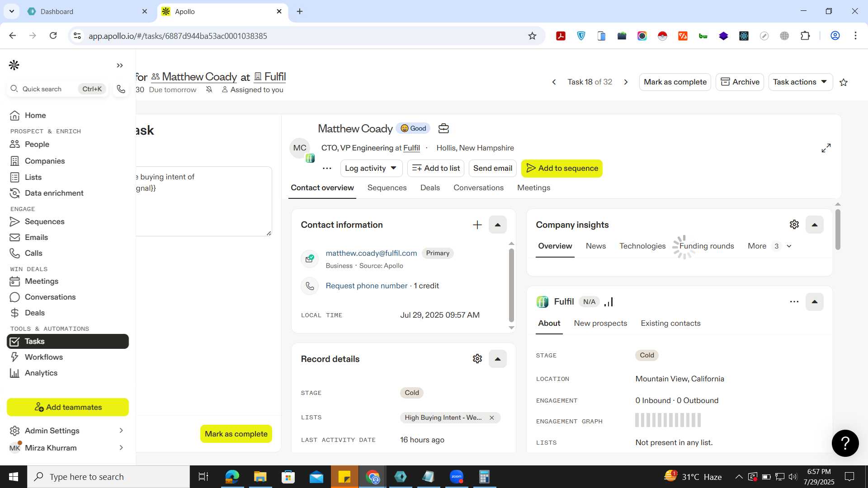868x488 pixels.
Task: Click Add teammates button
Action: click(x=68, y=408)
